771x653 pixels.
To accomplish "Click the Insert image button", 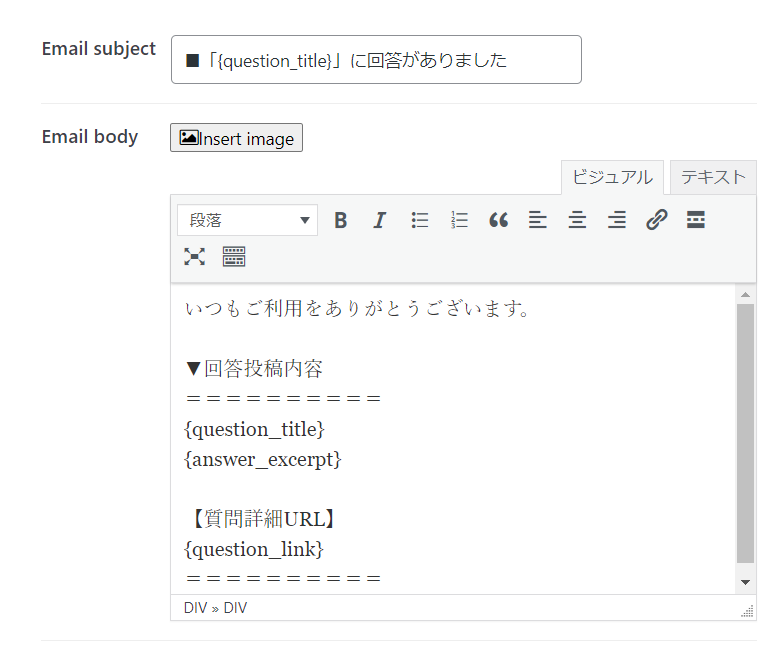I will point(237,138).
